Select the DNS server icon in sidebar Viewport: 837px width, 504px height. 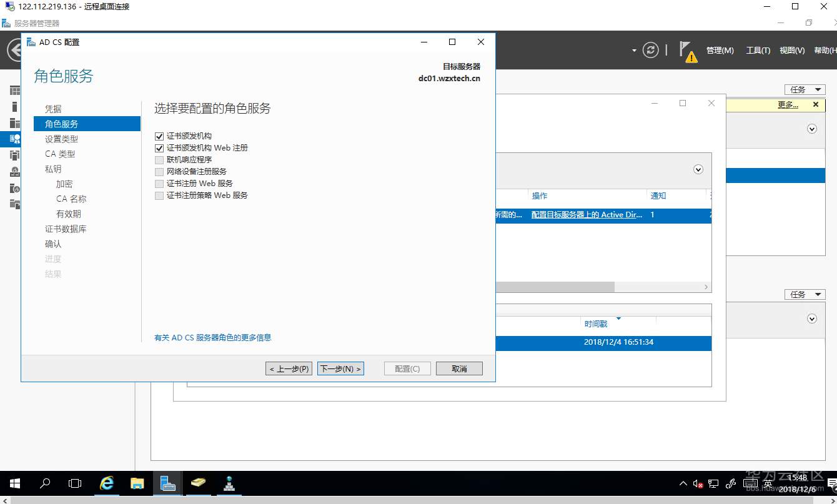tap(14, 171)
